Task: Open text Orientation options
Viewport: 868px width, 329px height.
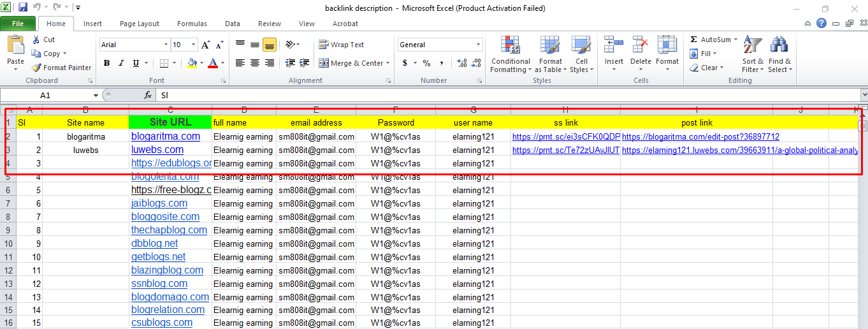Action: coord(293,45)
